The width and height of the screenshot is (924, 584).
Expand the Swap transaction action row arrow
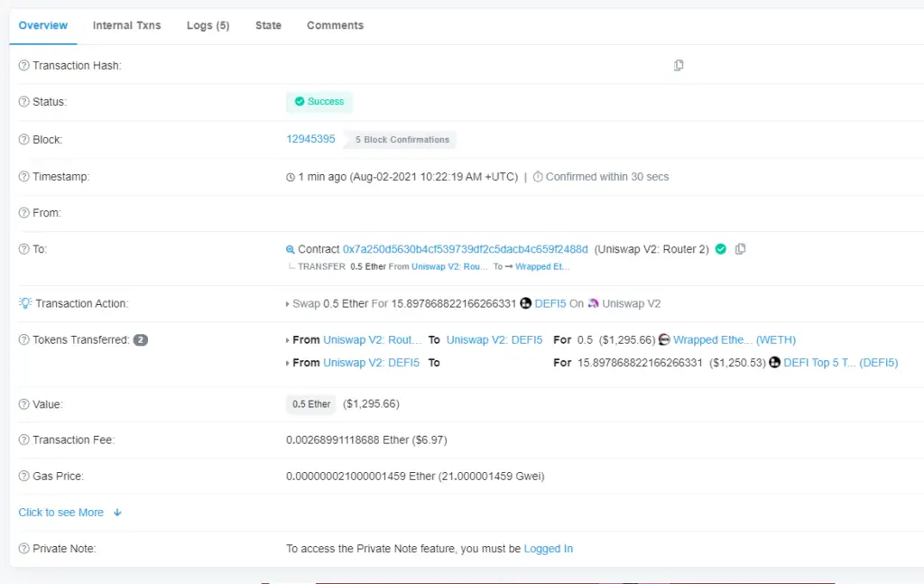point(288,304)
